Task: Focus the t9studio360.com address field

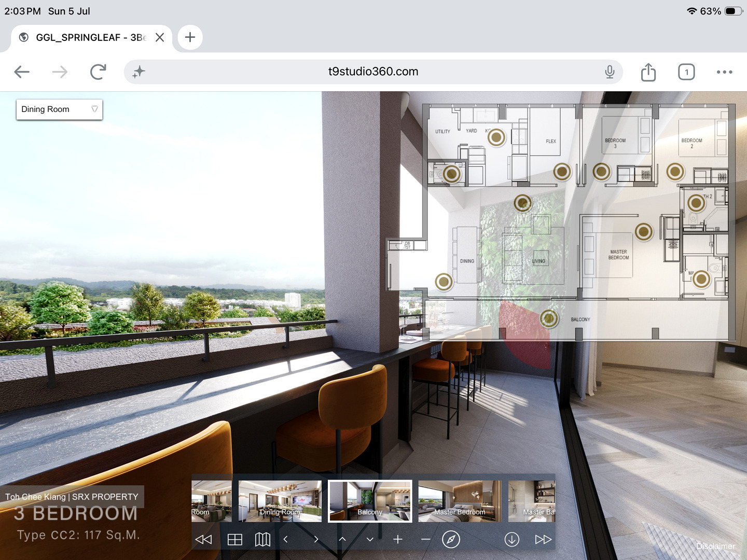Action: click(373, 72)
